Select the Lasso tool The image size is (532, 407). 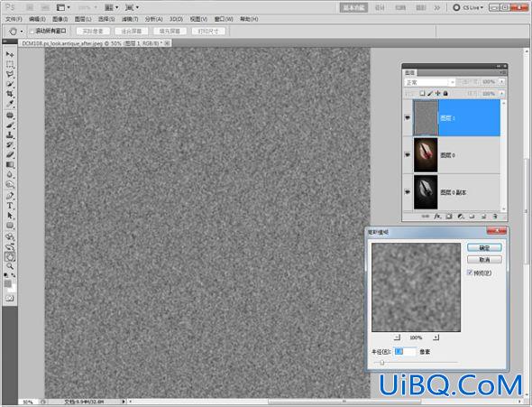click(10, 74)
